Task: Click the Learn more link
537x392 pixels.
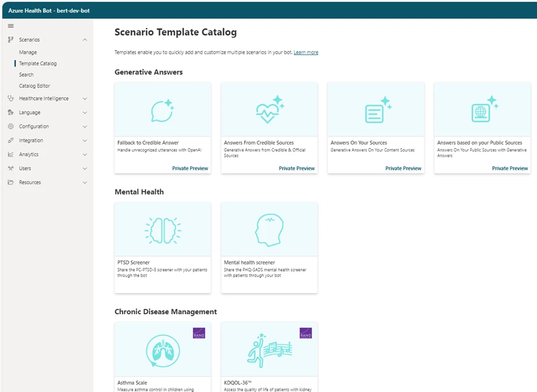Action: [306, 52]
